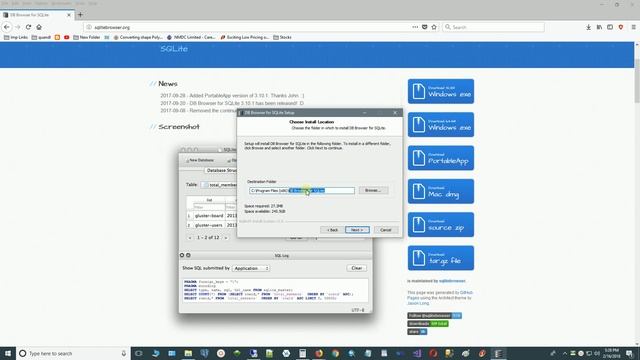
Task: Click the Database Structure tab in screenshot
Action: (220, 170)
